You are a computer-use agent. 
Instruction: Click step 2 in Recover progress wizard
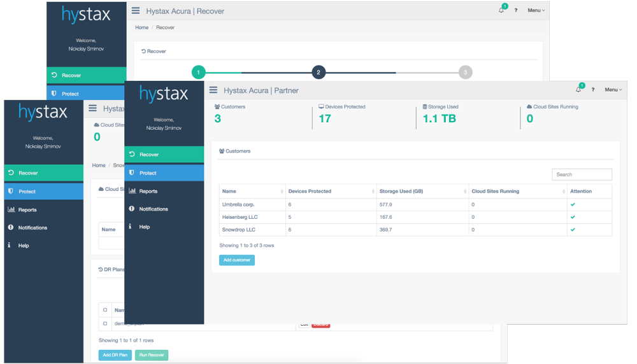[318, 73]
